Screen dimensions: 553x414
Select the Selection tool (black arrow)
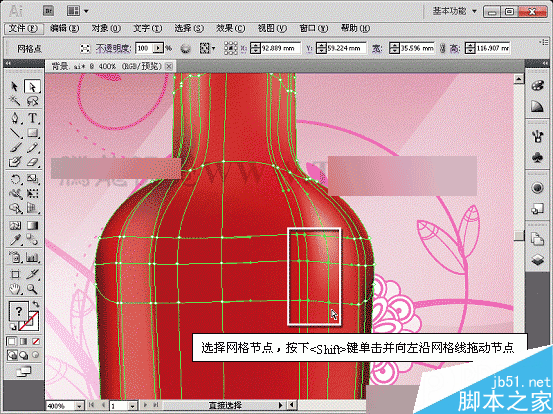coord(15,86)
